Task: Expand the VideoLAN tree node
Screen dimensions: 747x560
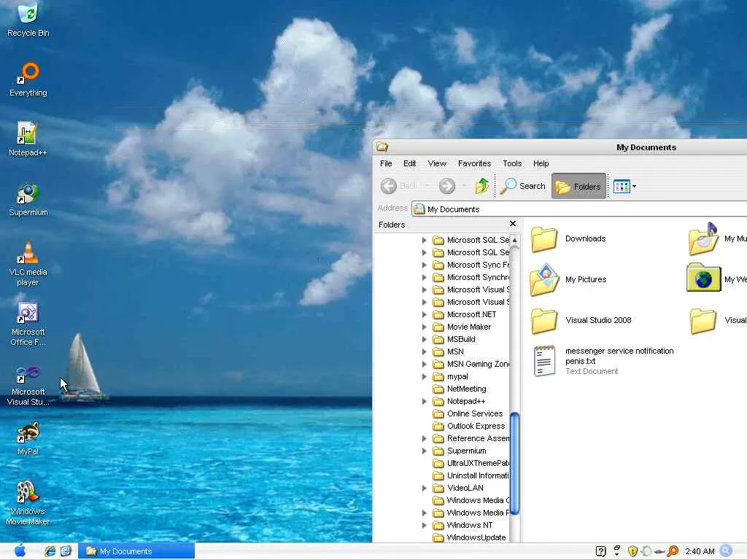Action: [425, 488]
